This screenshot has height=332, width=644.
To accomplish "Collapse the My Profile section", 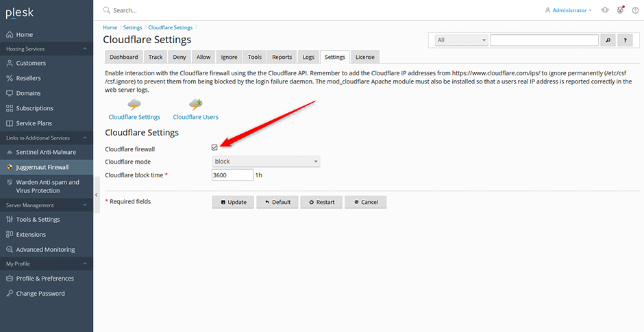I will click(85, 264).
